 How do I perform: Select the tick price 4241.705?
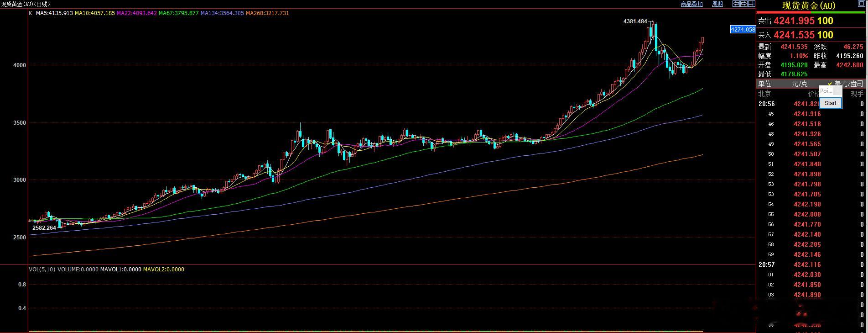pos(807,194)
